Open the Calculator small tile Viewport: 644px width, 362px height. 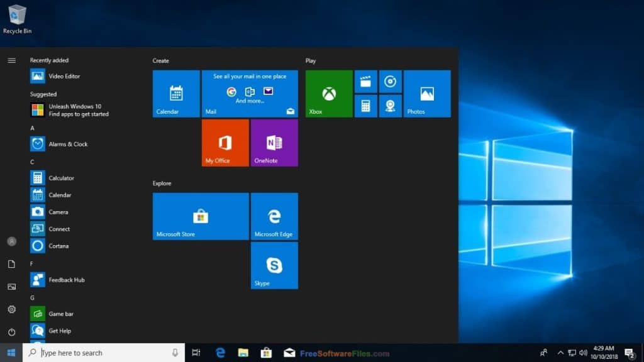(365, 106)
